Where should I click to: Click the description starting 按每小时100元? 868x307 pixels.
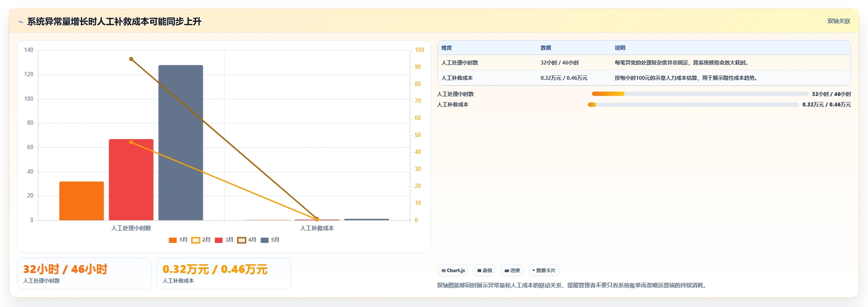[x=687, y=78]
